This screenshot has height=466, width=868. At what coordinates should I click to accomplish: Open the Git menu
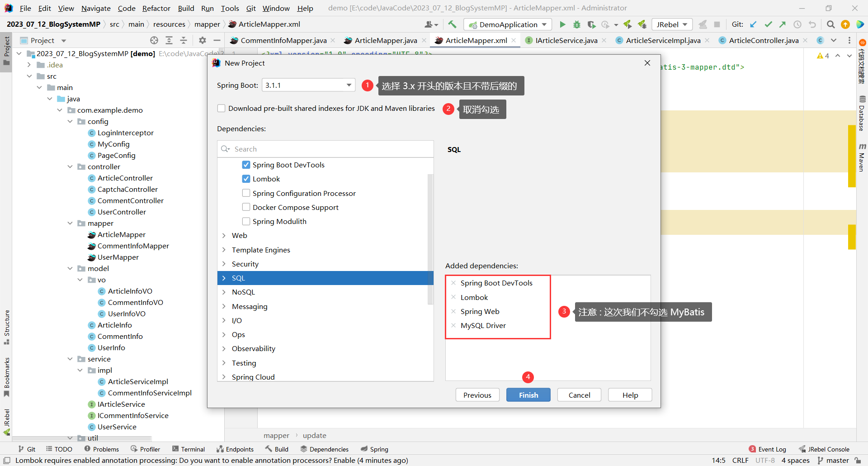coord(251,8)
